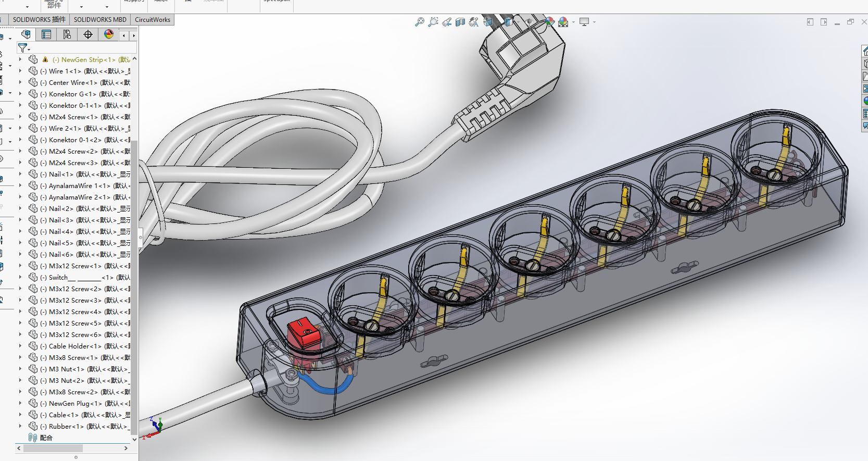Click the manager tabs scroll-left arrow
This screenshot has height=461, width=868.
coord(124,35)
